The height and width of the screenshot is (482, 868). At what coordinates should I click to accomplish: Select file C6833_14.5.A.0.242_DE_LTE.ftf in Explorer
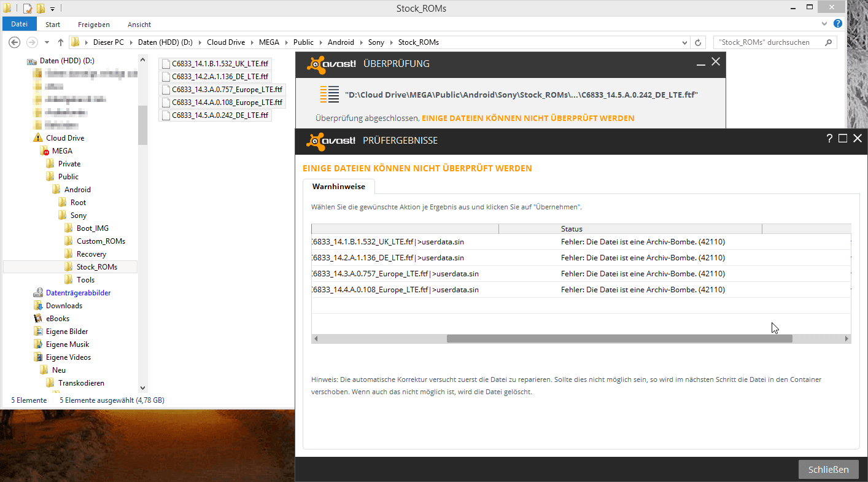point(215,115)
